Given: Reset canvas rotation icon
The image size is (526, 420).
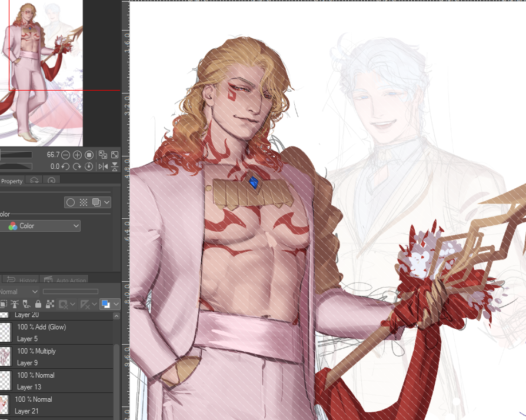Looking at the screenshot, I should 89,166.
